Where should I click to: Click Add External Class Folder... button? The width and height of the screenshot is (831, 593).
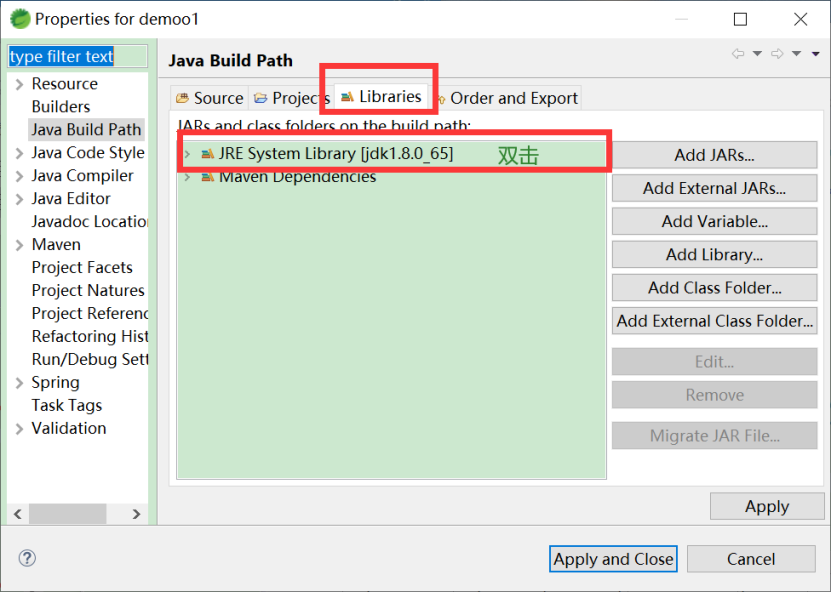(x=714, y=321)
